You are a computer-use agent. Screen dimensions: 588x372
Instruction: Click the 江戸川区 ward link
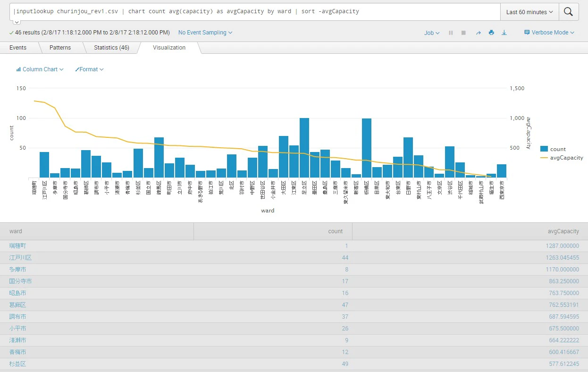[x=21, y=258]
